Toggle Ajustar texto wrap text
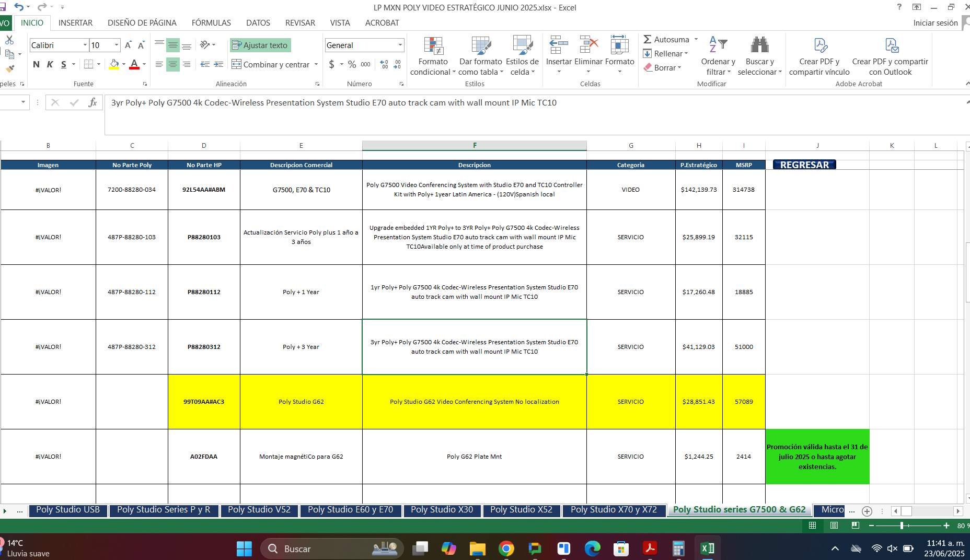This screenshot has width=970, height=560. [260, 45]
